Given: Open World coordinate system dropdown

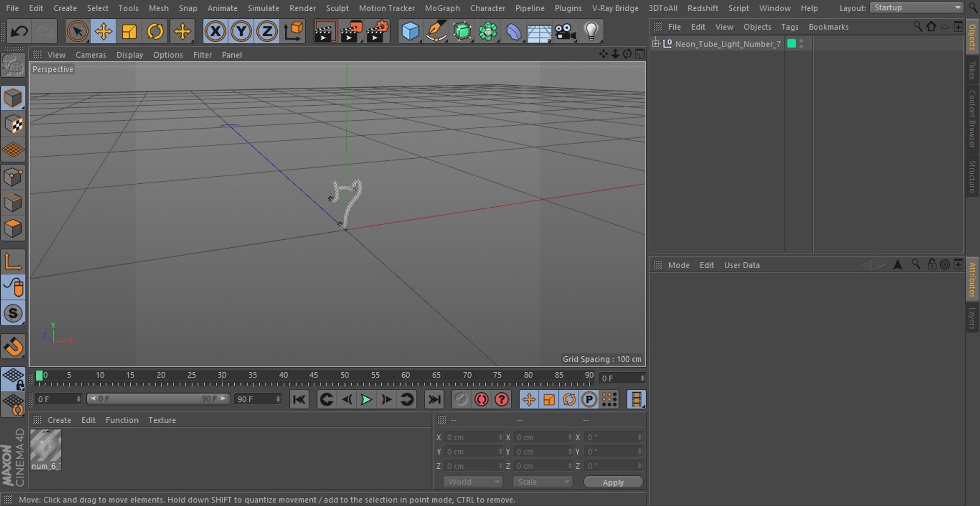Looking at the screenshot, I should click(473, 482).
